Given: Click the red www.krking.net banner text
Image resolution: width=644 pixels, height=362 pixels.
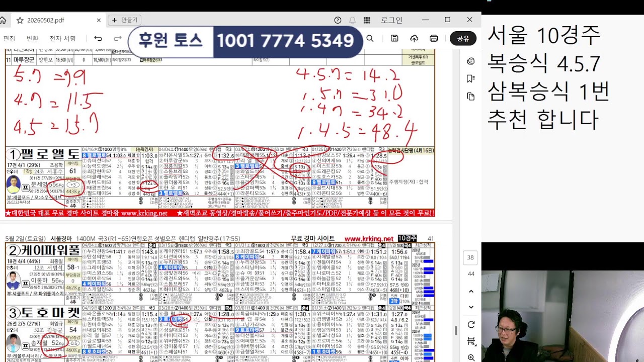Looking at the screenshot, I should click(143, 213).
